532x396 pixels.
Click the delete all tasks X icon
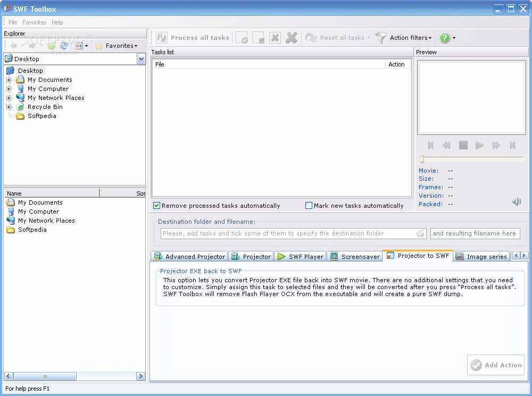[x=292, y=38]
